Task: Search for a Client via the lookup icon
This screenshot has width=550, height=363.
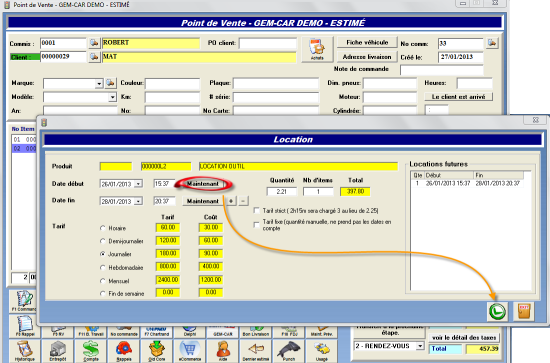Action: [94, 57]
